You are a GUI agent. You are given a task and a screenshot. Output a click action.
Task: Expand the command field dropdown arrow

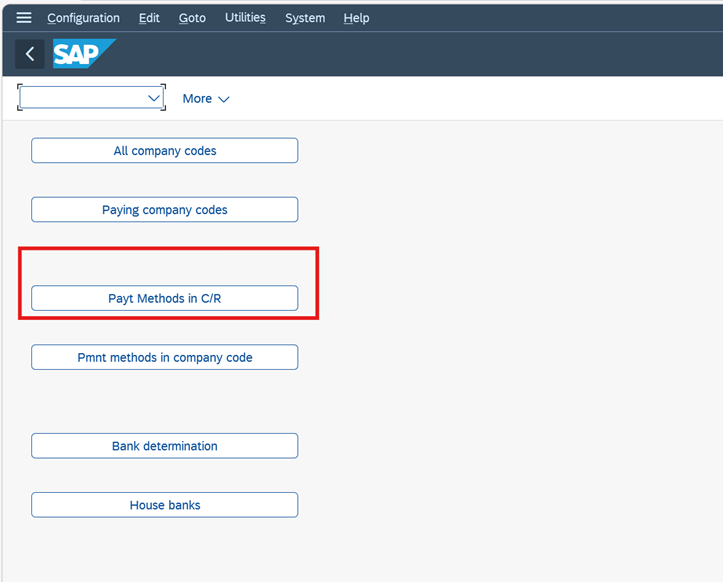pyautogui.click(x=154, y=98)
